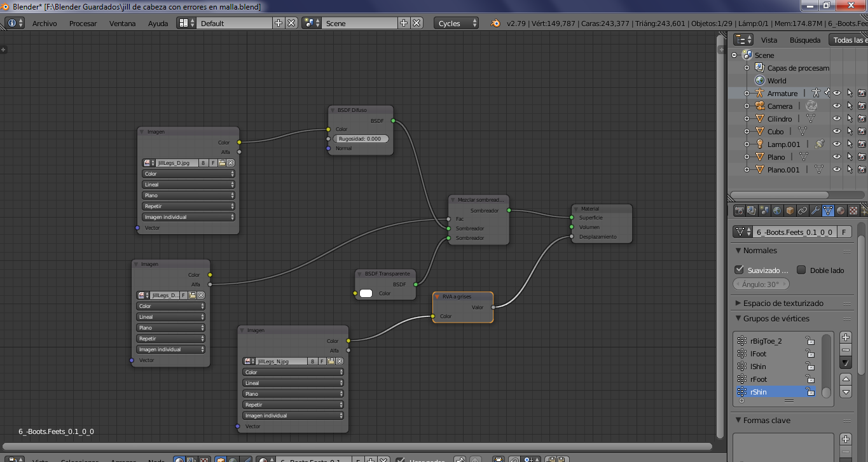Collapse the BSDF Difuso node

click(333, 110)
